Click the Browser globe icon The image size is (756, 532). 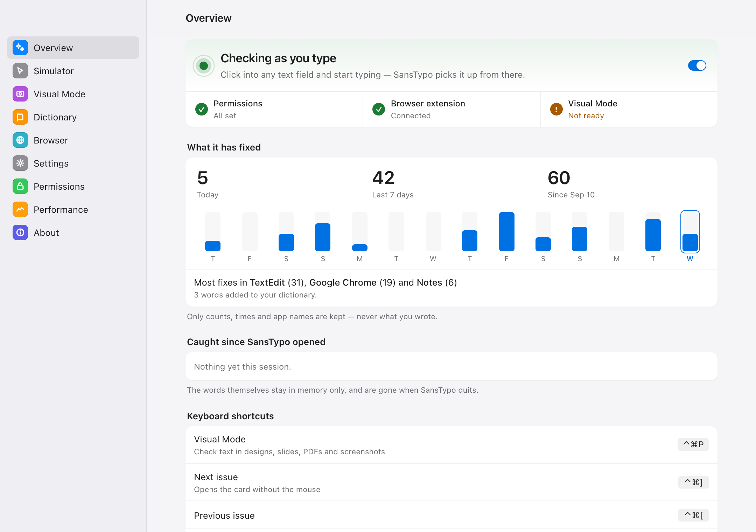(20, 140)
